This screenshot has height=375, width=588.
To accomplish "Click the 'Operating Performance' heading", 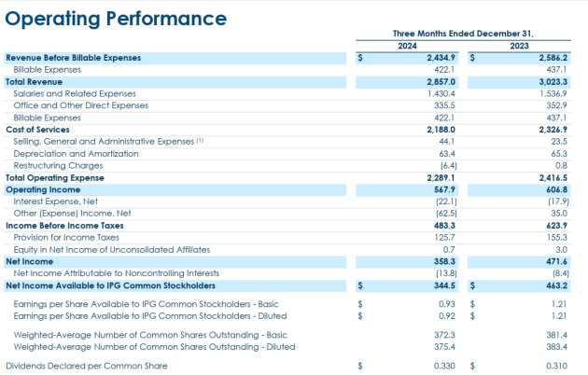I will coord(116,19).
